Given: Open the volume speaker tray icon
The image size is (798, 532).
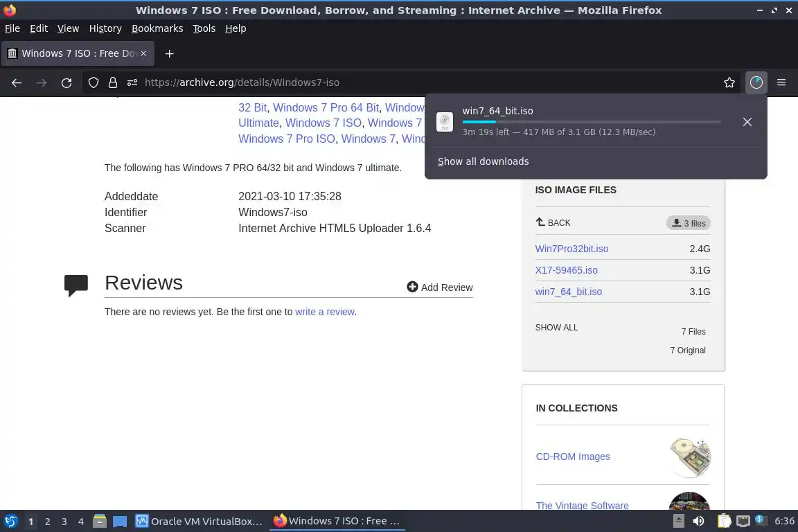Looking at the screenshot, I should (x=699, y=522).
